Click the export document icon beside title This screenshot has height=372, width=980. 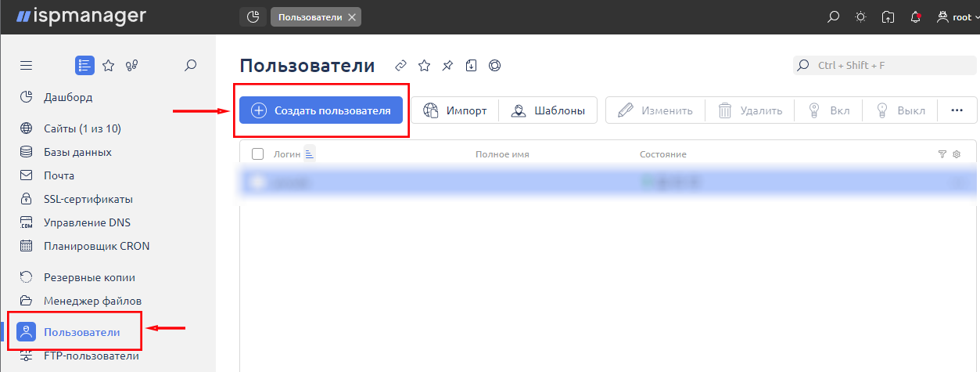(x=471, y=66)
